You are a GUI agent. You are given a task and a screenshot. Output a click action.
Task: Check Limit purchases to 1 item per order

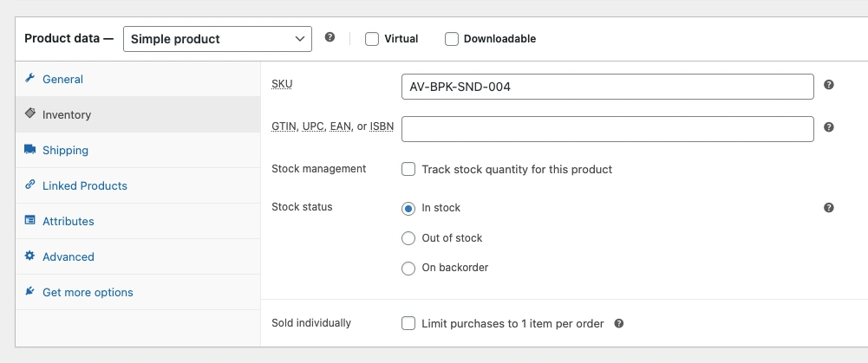(408, 323)
